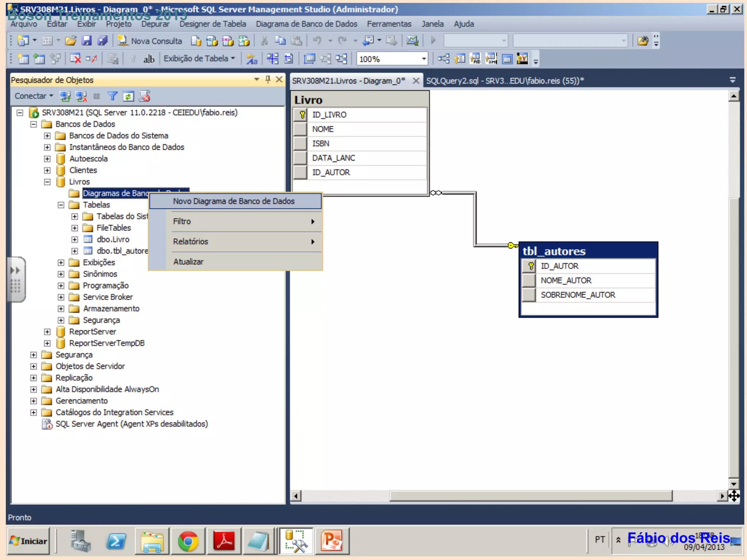
Task: Choose Novo Diagrama de Banco de Dados
Action: [233, 201]
